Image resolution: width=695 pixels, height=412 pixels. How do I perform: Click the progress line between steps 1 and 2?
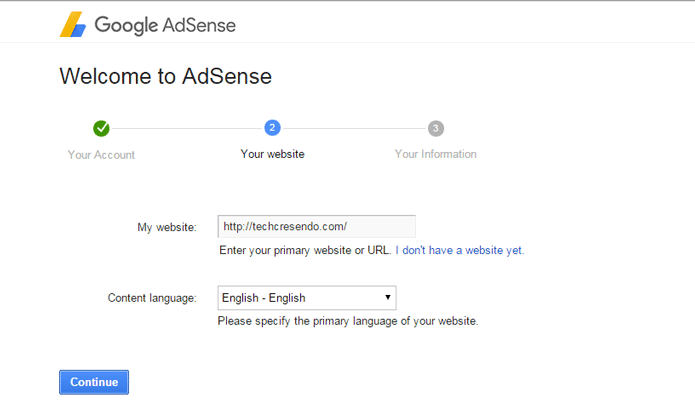click(187, 128)
